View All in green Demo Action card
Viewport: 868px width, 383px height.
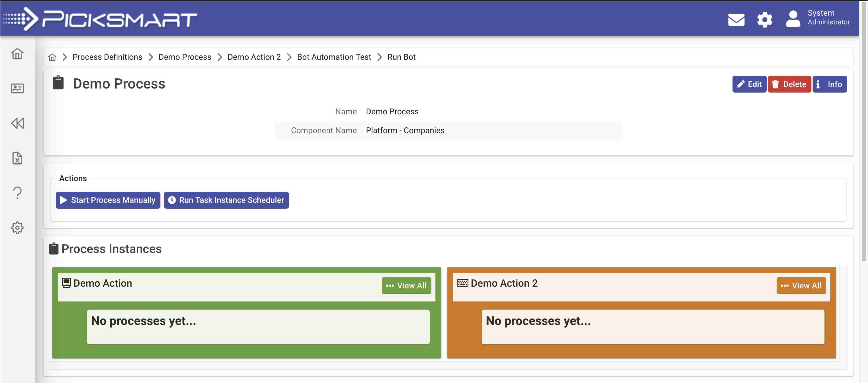pos(406,286)
